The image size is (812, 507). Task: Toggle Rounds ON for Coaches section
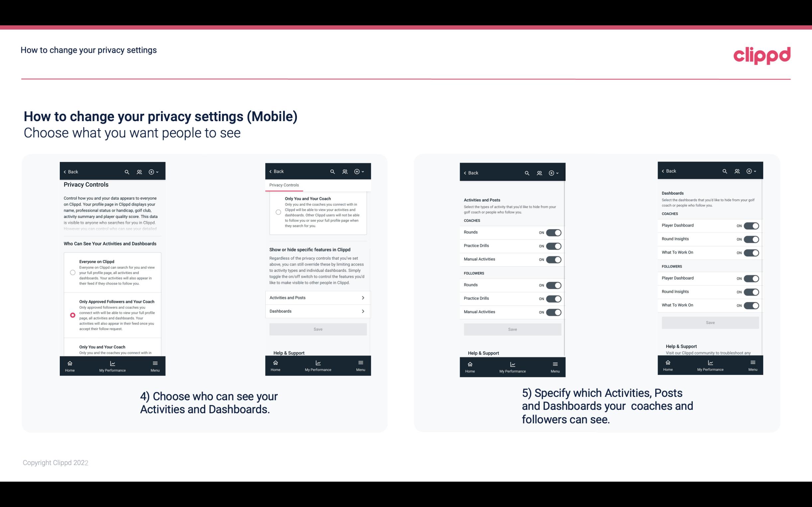pyautogui.click(x=552, y=232)
